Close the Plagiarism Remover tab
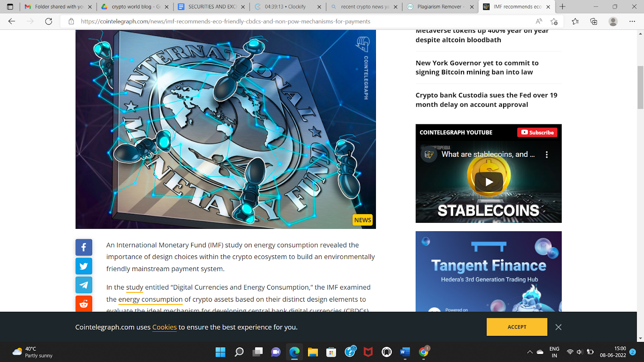The height and width of the screenshot is (362, 644). [472, 7]
